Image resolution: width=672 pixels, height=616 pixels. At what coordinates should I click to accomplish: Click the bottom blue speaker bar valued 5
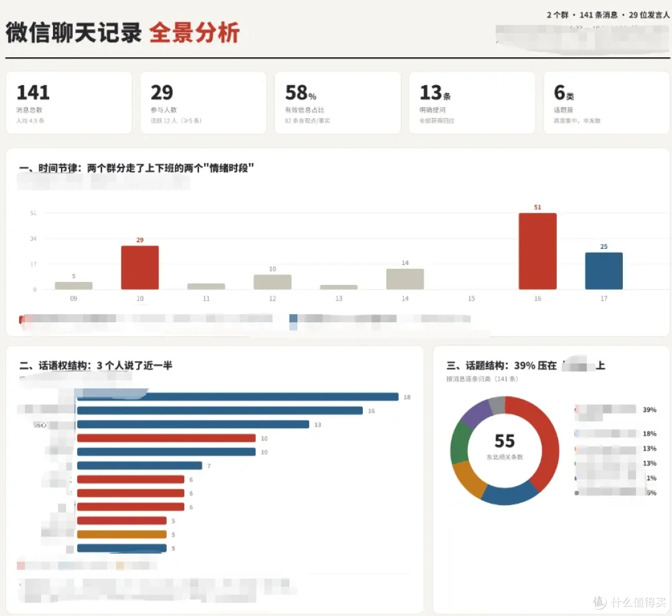point(122,548)
